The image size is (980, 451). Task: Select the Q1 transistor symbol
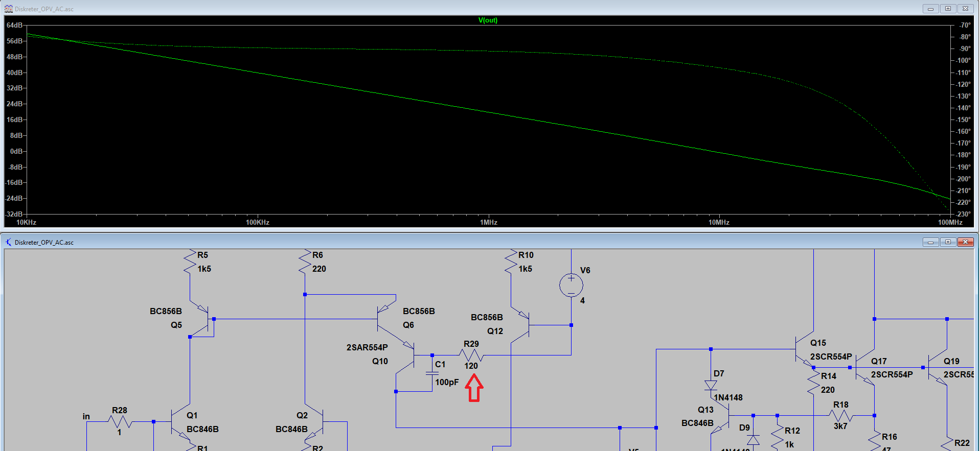[180, 422]
